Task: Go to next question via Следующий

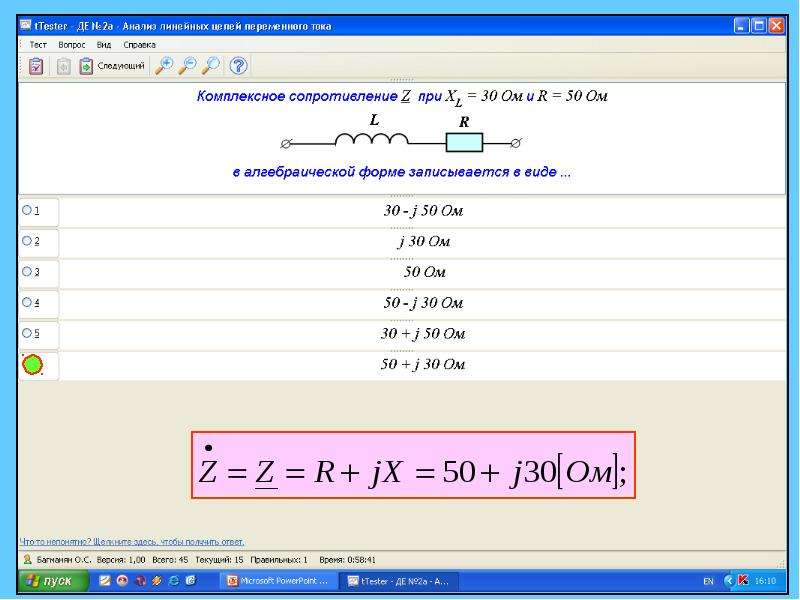Action: click(112, 66)
